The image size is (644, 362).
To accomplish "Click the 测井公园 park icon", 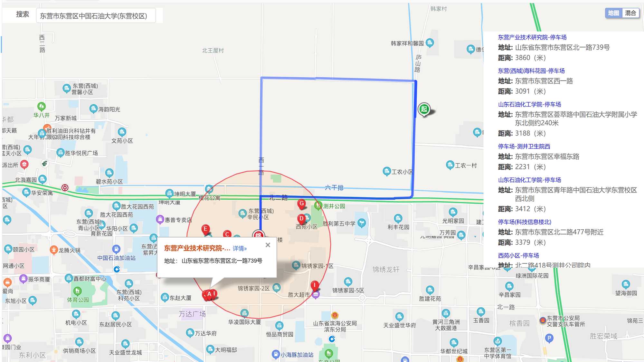I will 318,205.
